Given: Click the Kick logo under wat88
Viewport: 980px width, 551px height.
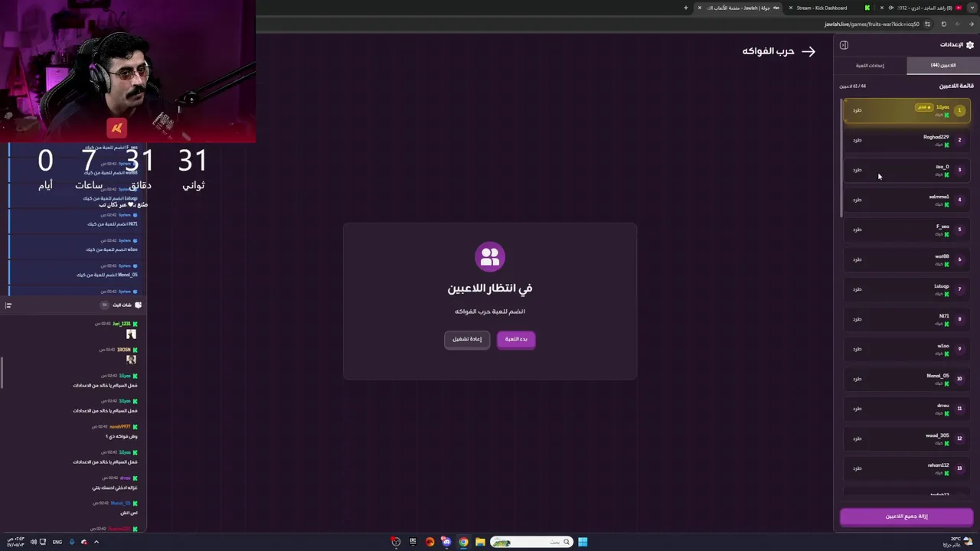Looking at the screenshot, I should (x=946, y=264).
